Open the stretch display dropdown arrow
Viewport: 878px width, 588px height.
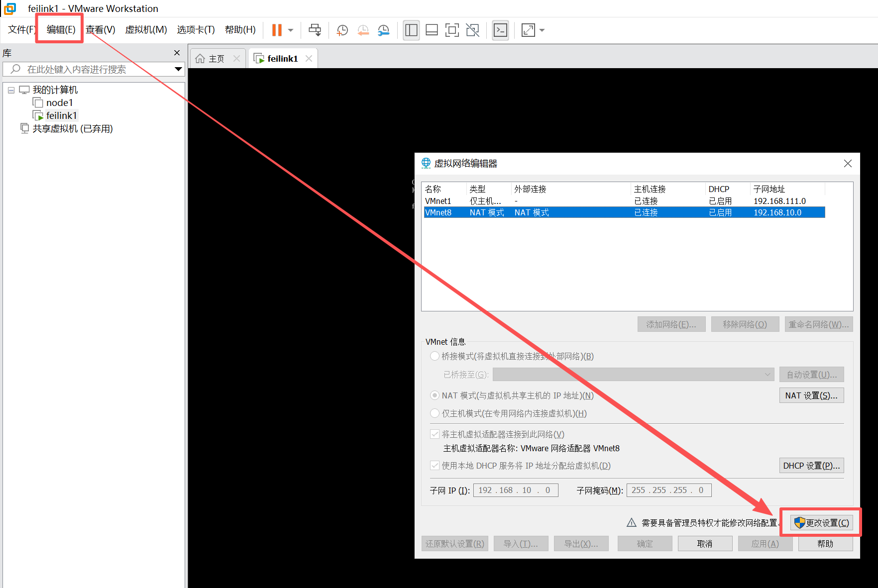[542, 30]
